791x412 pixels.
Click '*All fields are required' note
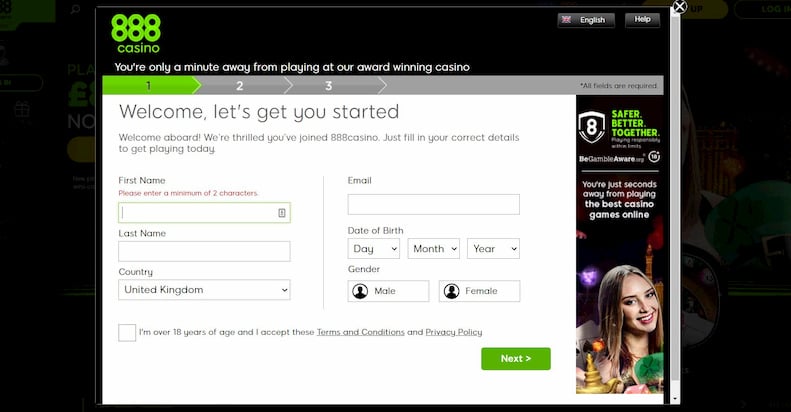618,86
